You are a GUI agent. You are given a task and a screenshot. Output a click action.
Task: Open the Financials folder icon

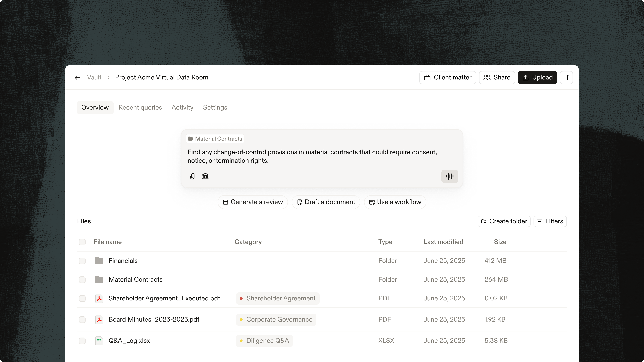(x=99, y=261)
